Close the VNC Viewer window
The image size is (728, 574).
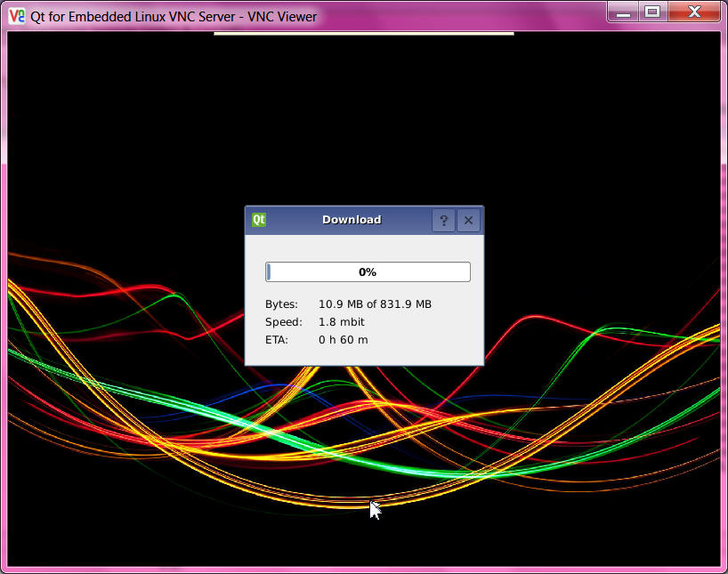tap(693, 12)
